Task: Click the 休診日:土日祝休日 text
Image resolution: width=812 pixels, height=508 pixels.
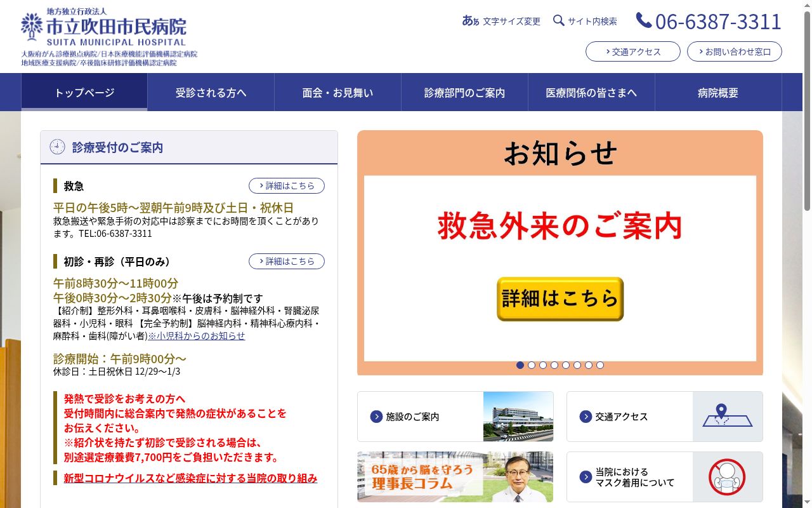Action: click(x=117, y=371)
